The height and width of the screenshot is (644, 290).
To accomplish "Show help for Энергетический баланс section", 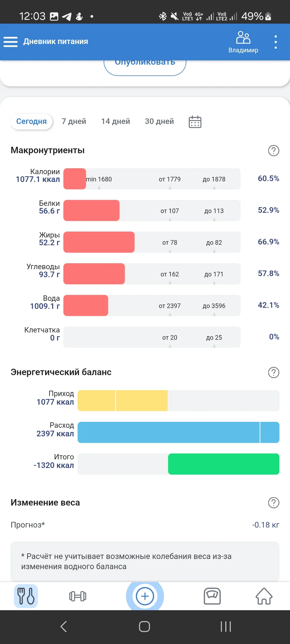I will pos(274,372).
